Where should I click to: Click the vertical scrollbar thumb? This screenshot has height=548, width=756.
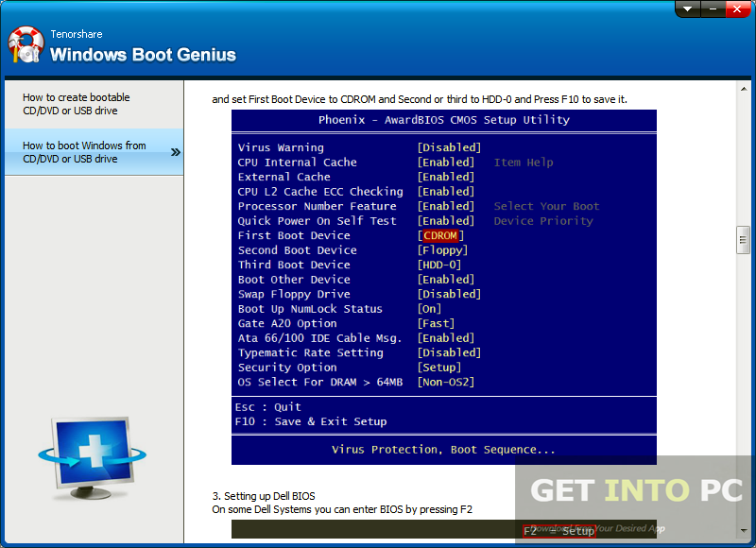(743, 240)
